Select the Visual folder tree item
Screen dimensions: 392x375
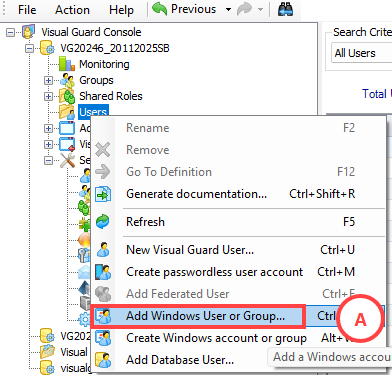[74, 352]
